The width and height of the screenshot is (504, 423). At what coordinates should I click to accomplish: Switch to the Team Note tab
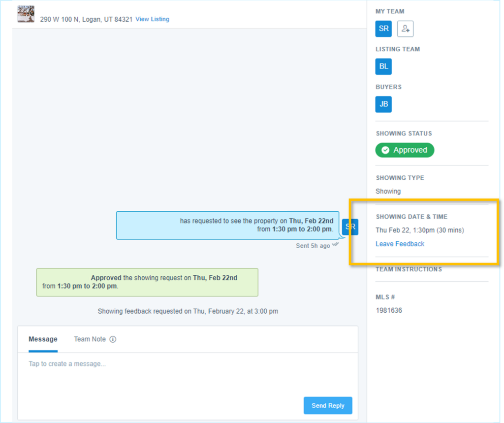[x=90, y=339]
